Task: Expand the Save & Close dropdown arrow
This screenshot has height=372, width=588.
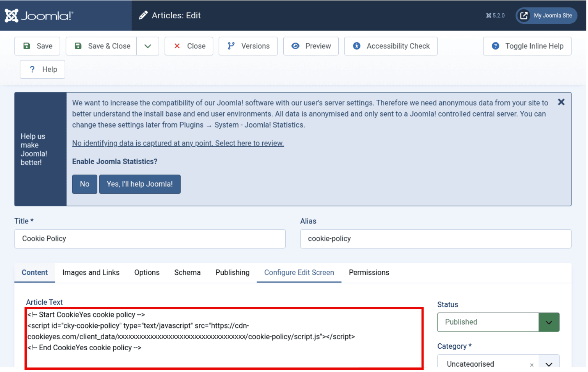Action: pos(148,46)
